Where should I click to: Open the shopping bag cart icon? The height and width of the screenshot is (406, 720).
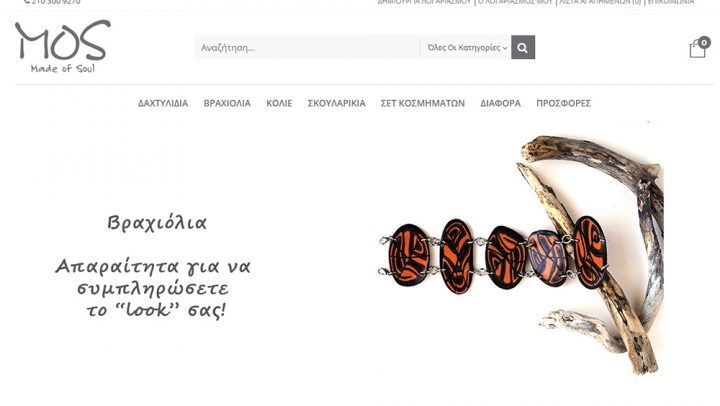point(697,49)
